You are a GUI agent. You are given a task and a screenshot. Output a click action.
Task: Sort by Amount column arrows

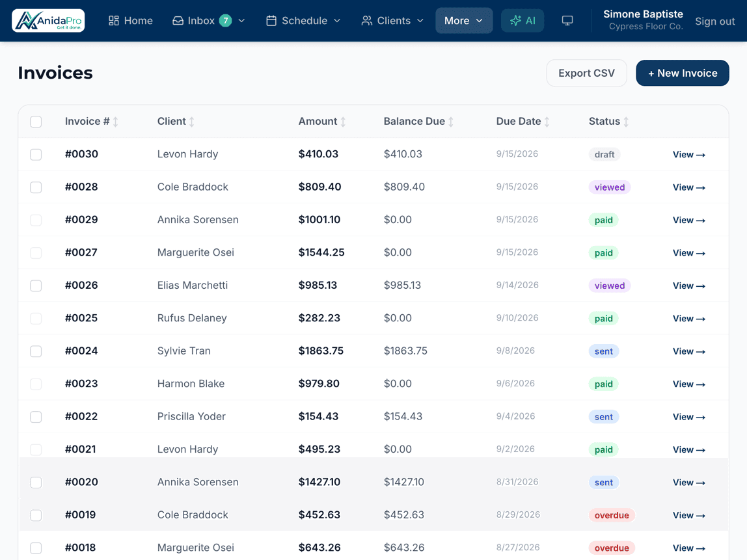[343, 122]
